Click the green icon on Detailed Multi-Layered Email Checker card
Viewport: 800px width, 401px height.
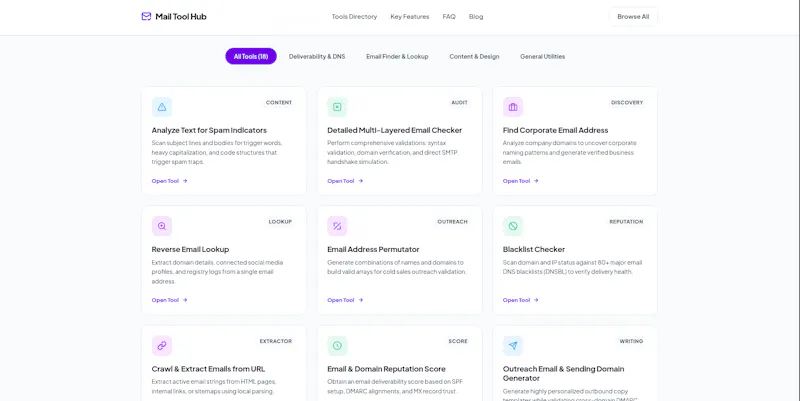tap(337, 107)
